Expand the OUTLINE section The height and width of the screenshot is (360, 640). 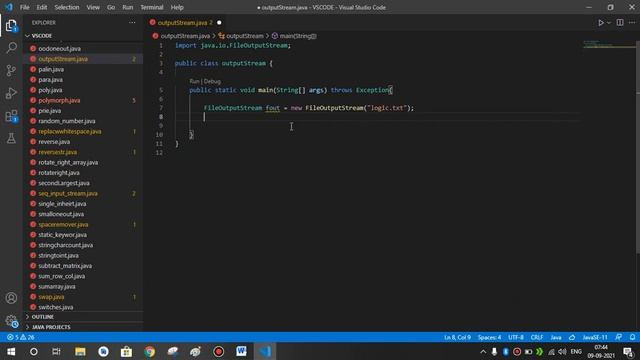(x=42, y=317)
